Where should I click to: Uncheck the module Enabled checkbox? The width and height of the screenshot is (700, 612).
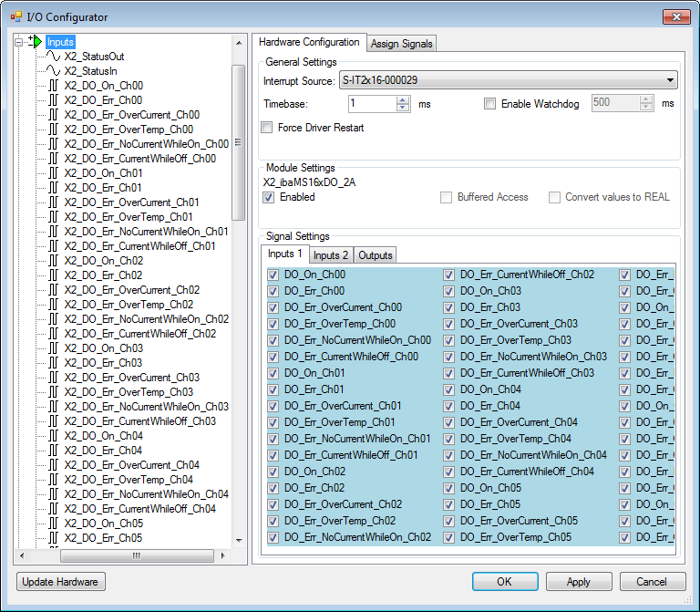click(269, 197)
